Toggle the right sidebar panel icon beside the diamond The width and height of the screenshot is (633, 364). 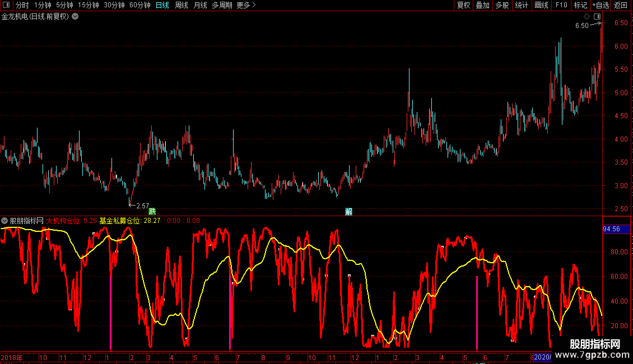click(597, 17)
